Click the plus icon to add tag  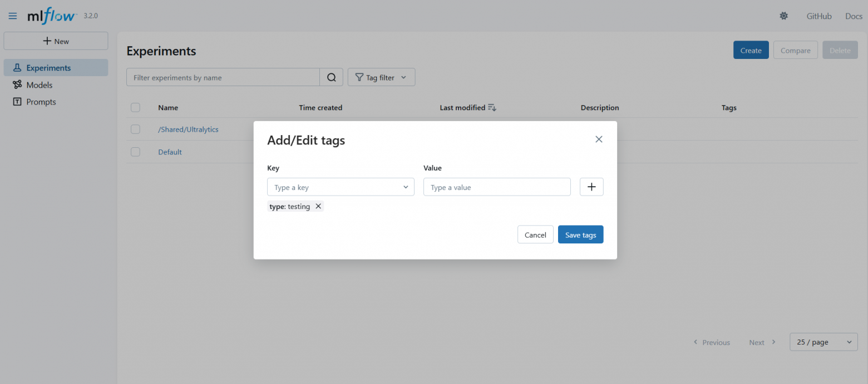[591, 187]
